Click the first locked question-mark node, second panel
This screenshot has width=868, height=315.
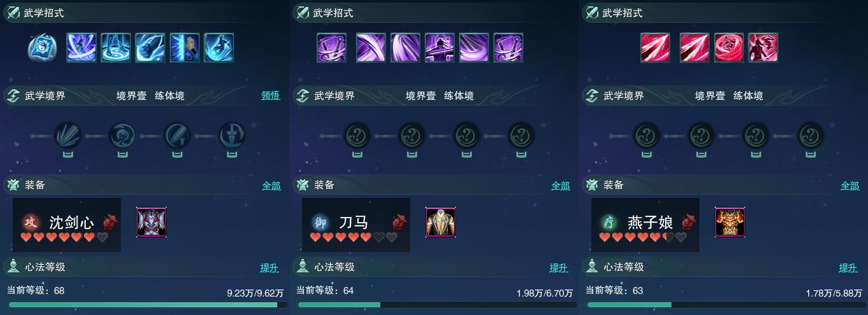coord(356,136)
